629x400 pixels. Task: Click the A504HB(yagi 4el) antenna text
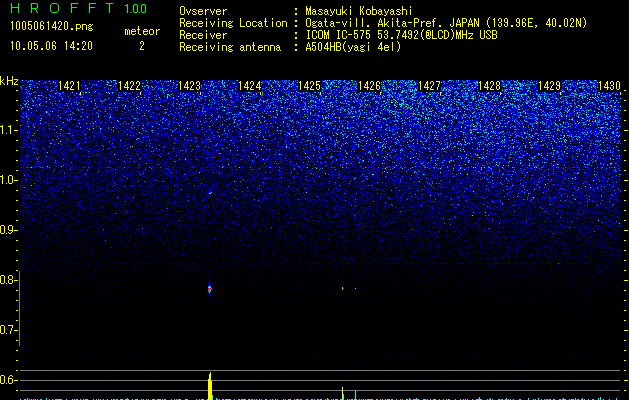(x=353, y=47)
